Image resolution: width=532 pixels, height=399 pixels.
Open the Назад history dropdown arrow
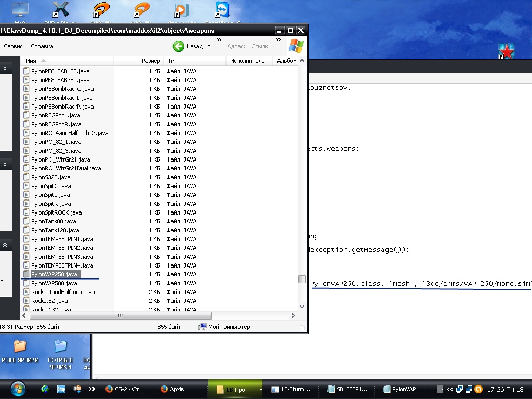tap(209, 46)
